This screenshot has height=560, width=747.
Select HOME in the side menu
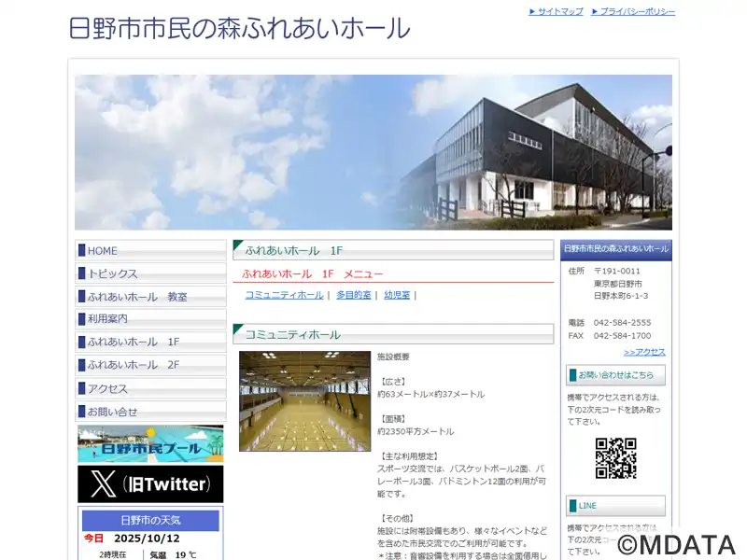click(150, 250)
